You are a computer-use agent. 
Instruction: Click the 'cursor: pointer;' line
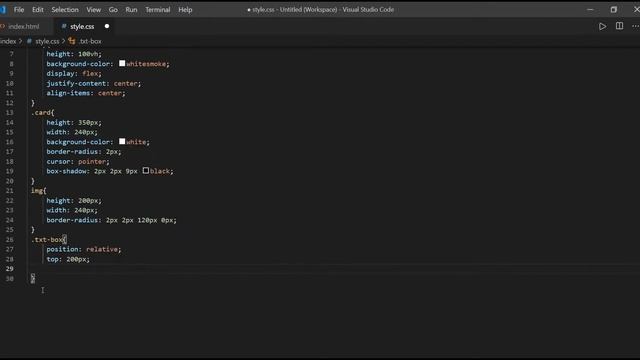click(x=78, y=162)
